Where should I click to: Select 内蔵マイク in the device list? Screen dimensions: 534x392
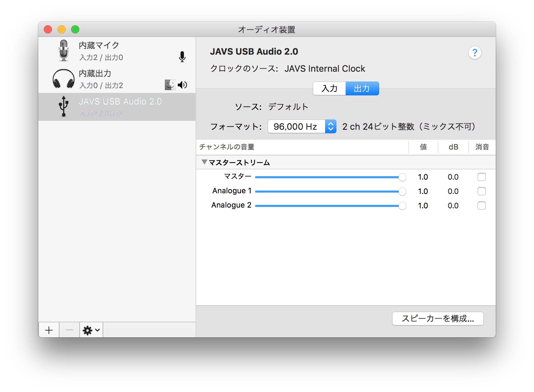pos(117,51)
